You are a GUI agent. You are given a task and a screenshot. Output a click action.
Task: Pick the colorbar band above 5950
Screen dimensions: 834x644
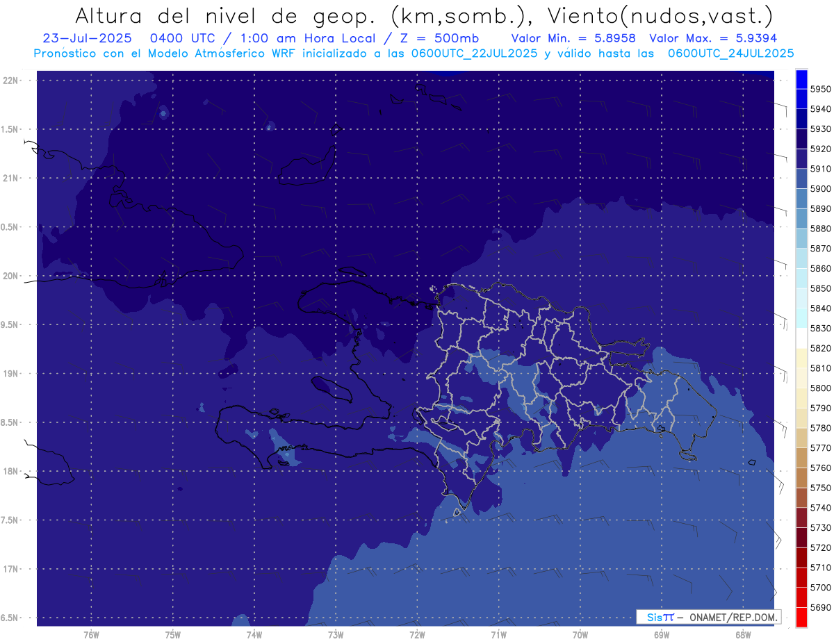[801, 79]
